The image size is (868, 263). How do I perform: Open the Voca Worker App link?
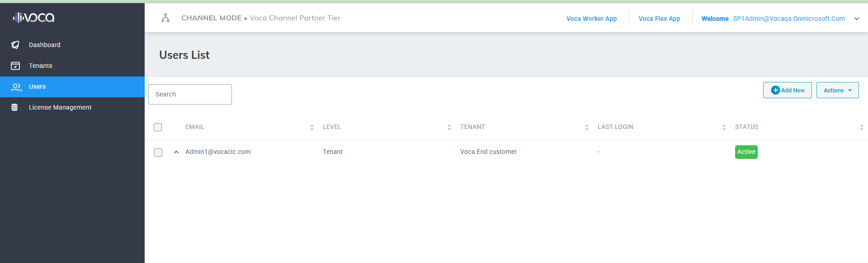(591, 19)
